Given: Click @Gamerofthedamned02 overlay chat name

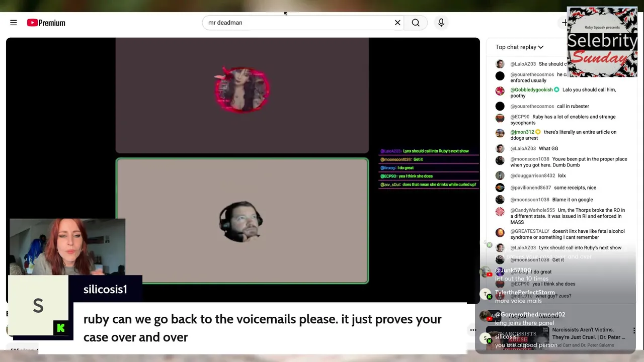Looking at the screenshot, I should click(x=530, y=315).
